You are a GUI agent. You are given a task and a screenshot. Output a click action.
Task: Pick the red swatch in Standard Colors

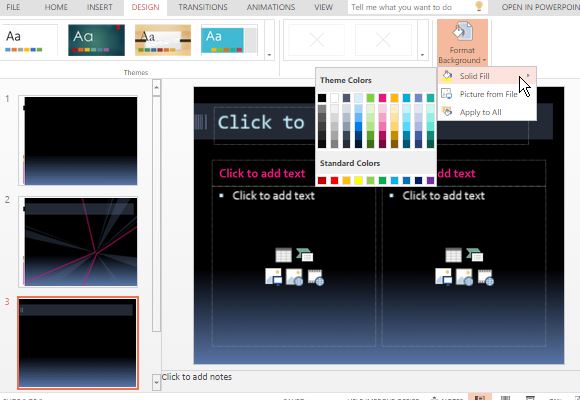coord(334,180)
